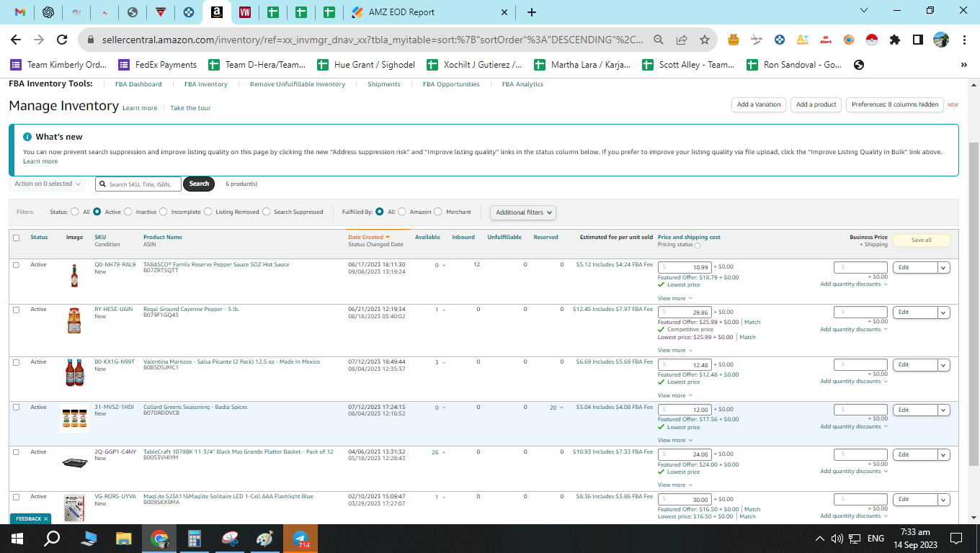This screenshot has height=553, width=980.
Task: Share this page from the address bar
Action: 682,40
